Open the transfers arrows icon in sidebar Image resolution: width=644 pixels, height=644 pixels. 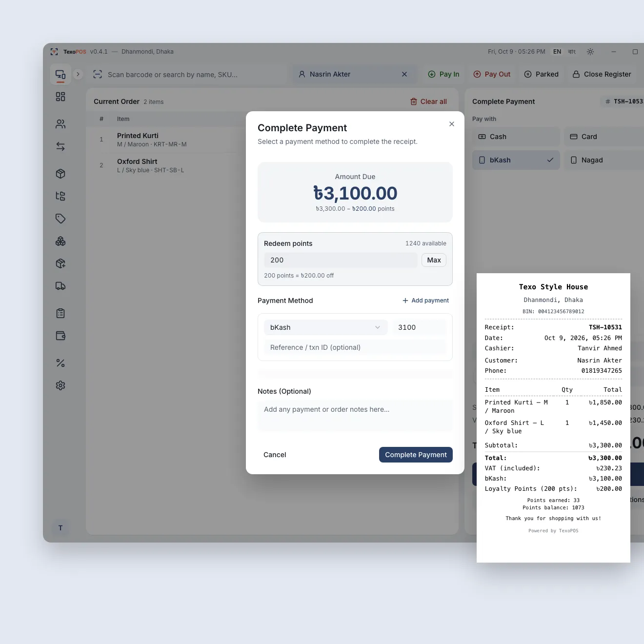coord(60,146)
